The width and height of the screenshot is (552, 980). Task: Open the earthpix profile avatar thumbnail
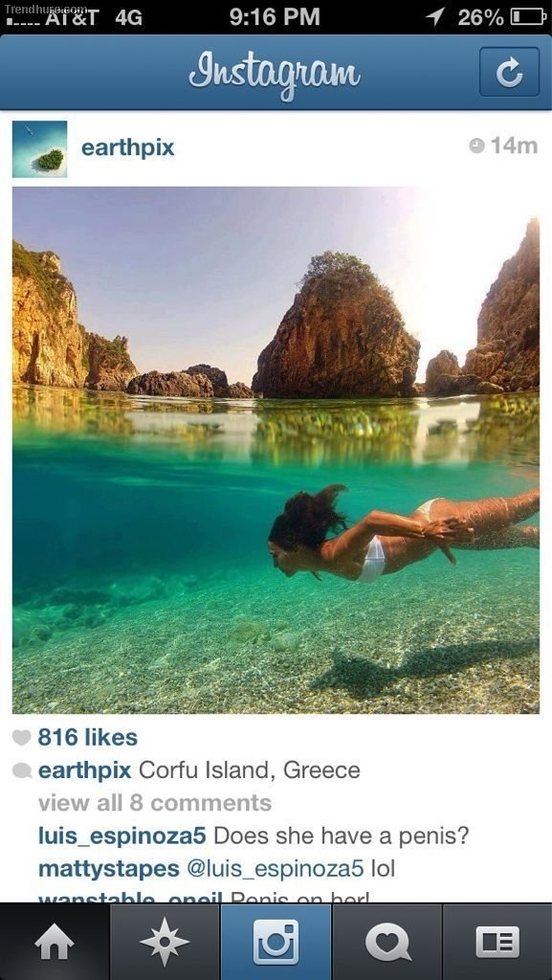[39, 148]
